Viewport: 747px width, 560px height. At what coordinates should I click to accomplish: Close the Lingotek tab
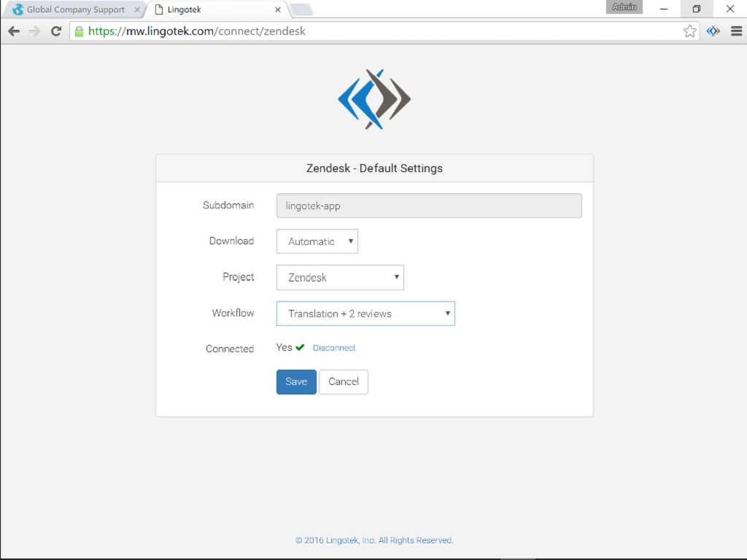277,10
